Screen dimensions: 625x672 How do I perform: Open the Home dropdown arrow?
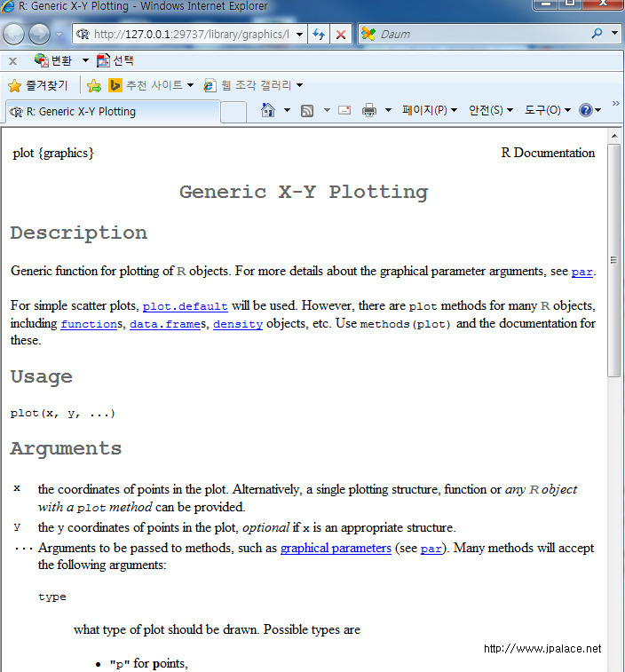[288, 110]
